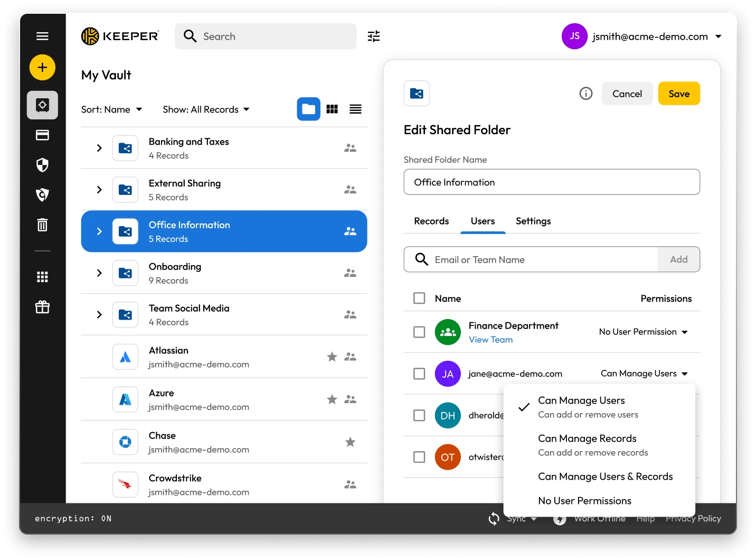The width and height of the screenshot is (756, 560).
Task: Tick the checkbox for the OT user
Action: point(419,457)
